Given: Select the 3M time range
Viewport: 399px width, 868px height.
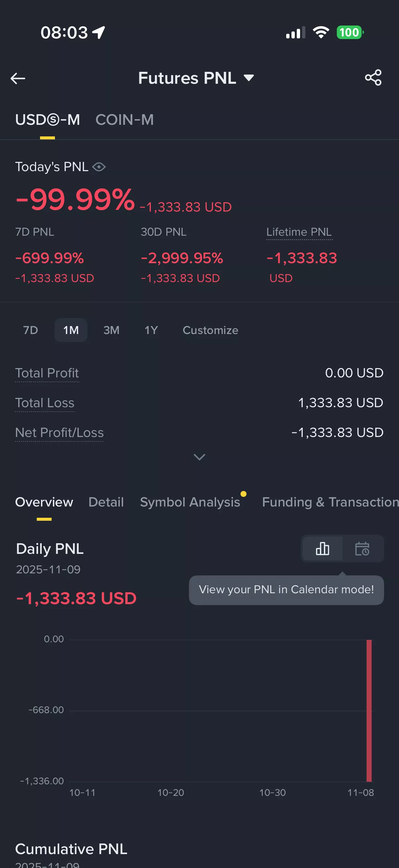Looking at the screenshot, I should point(111,330).
